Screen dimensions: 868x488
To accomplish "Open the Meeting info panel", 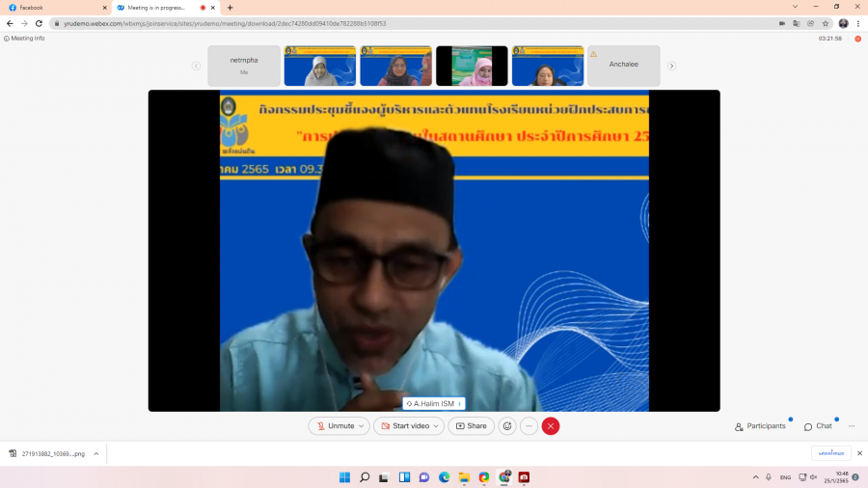I will pos(25,39).
